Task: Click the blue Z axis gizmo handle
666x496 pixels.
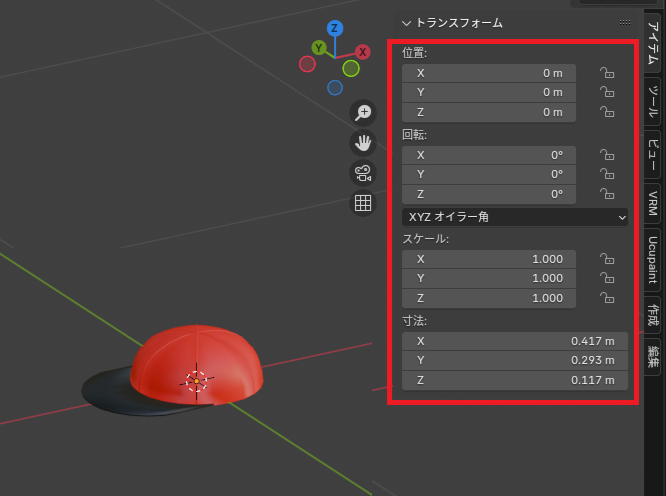Action: coord(335,28)
